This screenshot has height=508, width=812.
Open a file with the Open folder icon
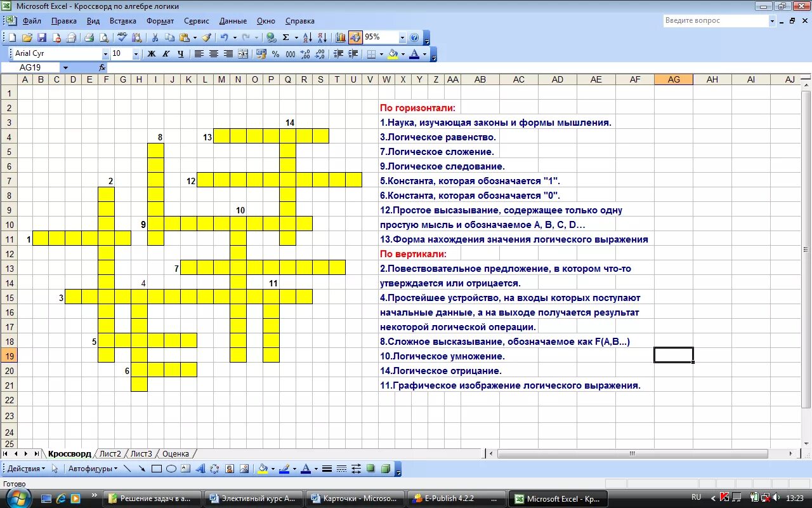coord(27,37)
